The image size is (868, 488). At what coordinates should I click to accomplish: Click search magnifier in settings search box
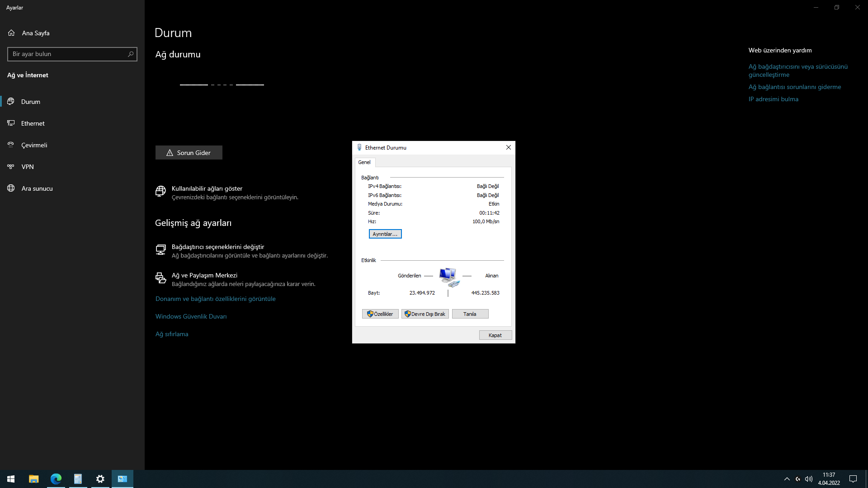pos(131,54)
